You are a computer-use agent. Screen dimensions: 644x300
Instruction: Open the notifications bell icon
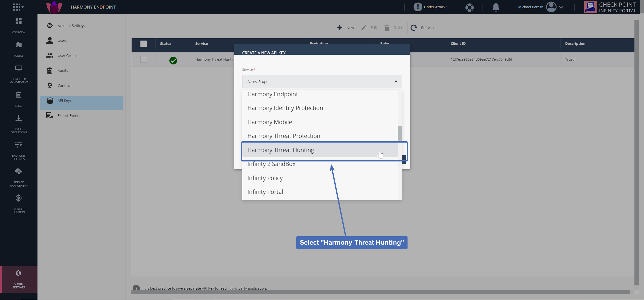496,7
